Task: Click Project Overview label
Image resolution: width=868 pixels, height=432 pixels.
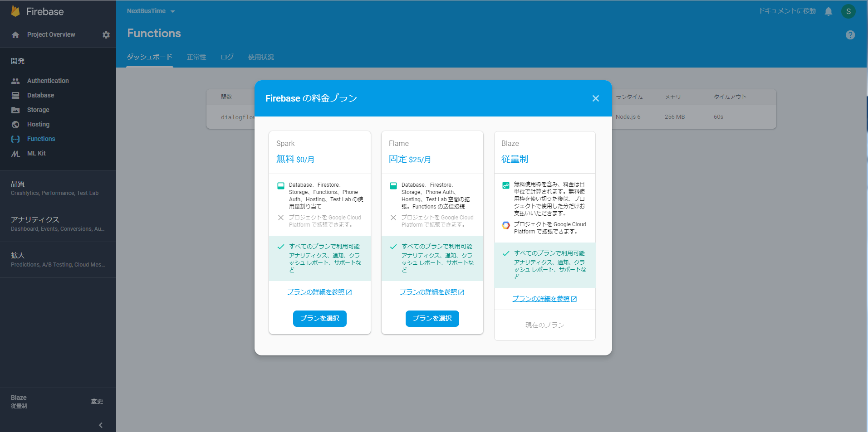Action: 51,35
